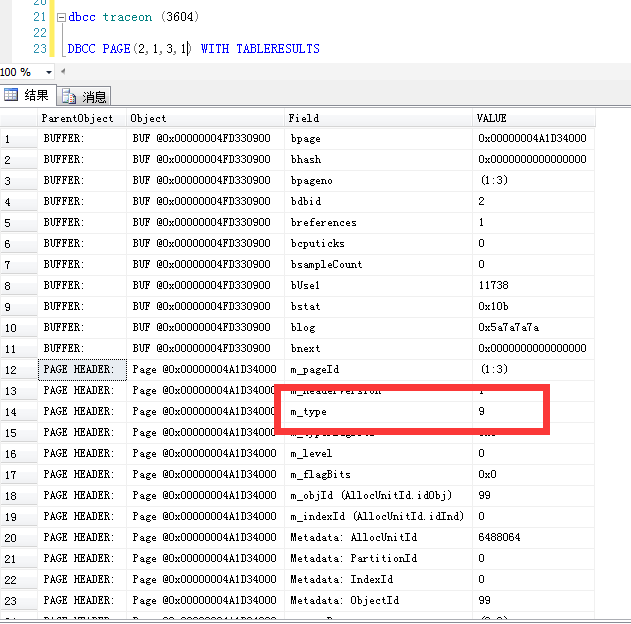This screenshot has height=624, width=631.
Task: Click the results grid icon on 结果 tab
Action: click(11, 95)
